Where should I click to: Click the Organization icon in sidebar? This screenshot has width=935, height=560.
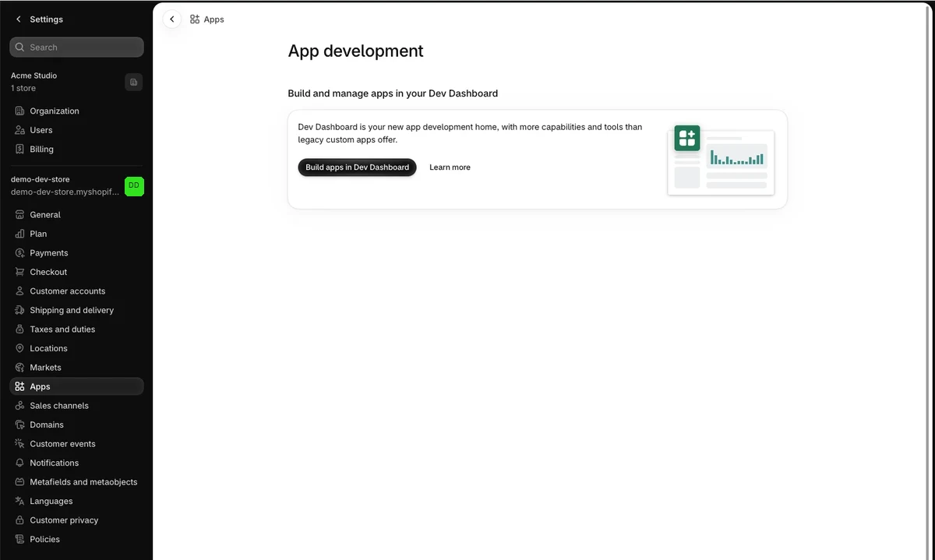tap(20, 111)
